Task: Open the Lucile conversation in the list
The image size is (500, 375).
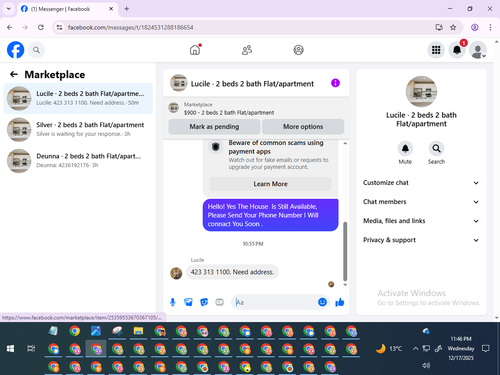Action: pyautogui.click(x=78, y=98)
